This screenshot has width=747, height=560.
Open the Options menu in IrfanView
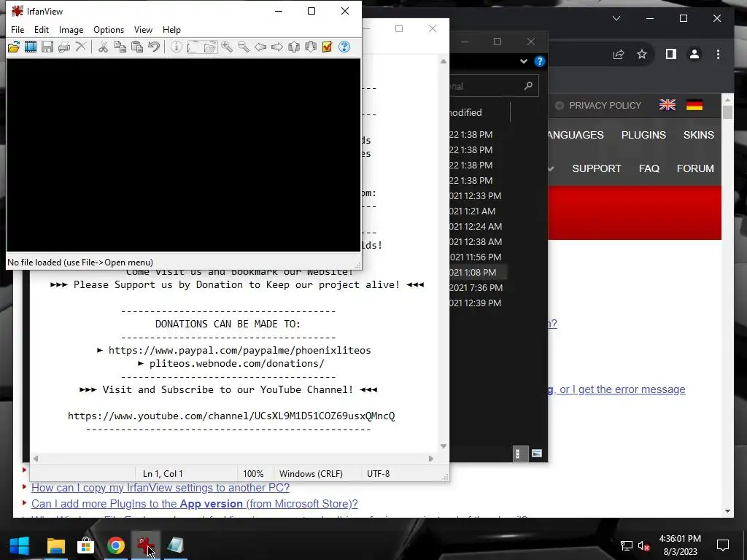[x=109, y=29]
